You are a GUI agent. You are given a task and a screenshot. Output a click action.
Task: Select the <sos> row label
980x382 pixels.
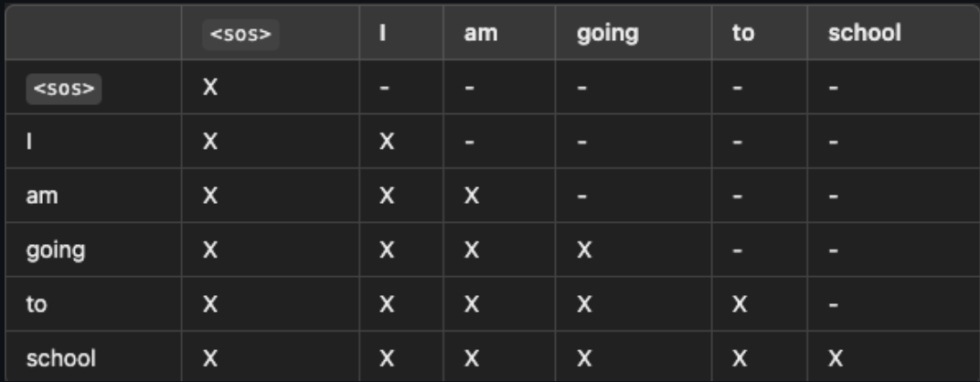[x=64, y=89]
